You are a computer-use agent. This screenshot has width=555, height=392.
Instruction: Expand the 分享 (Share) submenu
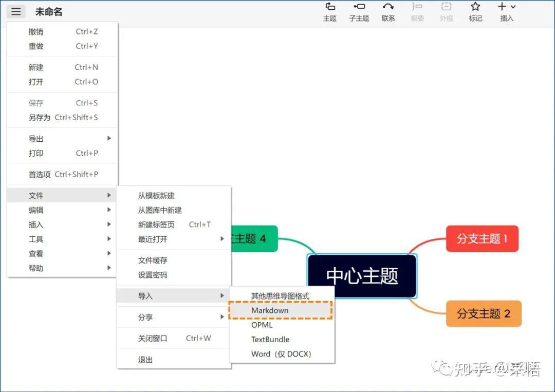click(x=145, y=317)
